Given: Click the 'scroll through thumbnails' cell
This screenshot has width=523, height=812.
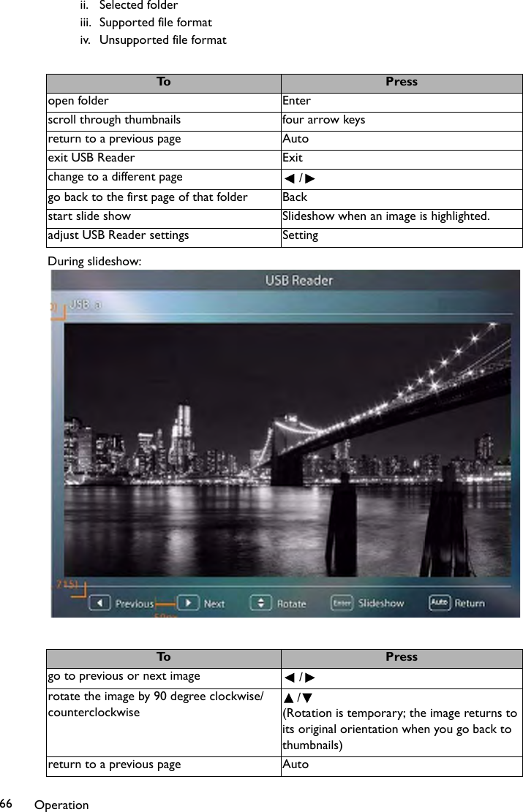Looking at the screenshot, I should (164, 122).
